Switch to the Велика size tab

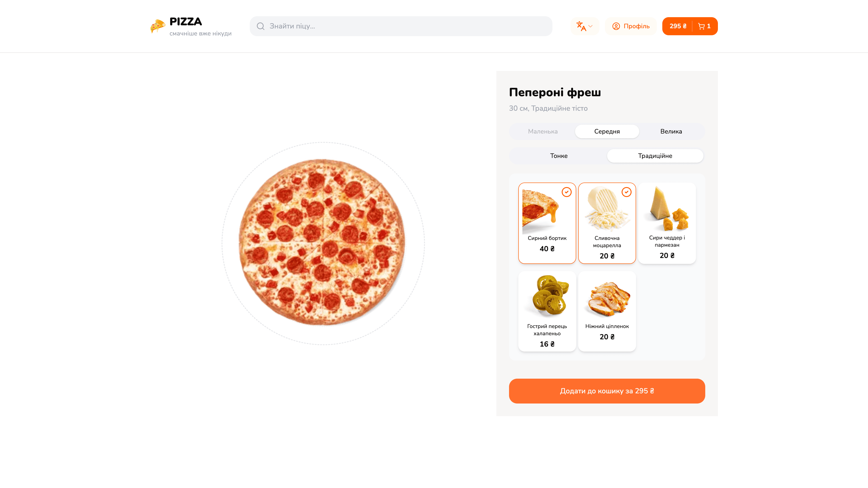[671, 131]
